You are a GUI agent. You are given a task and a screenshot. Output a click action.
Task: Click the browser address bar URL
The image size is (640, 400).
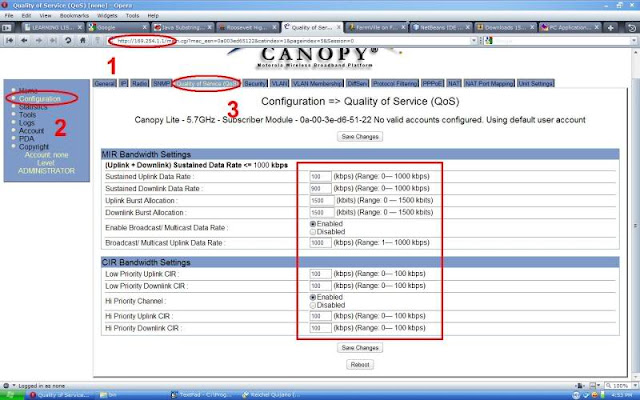(x=290, y=40)
